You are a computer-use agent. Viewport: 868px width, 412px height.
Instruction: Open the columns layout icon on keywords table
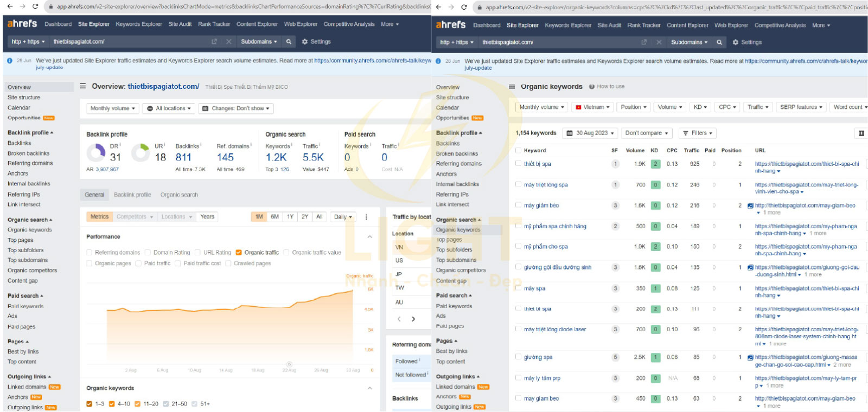861,133
